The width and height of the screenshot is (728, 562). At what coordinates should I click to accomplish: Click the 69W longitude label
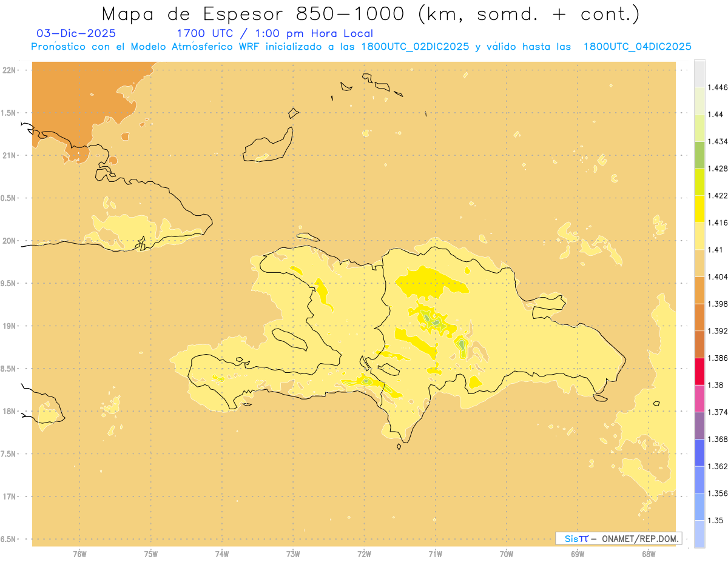click(578, 554)
